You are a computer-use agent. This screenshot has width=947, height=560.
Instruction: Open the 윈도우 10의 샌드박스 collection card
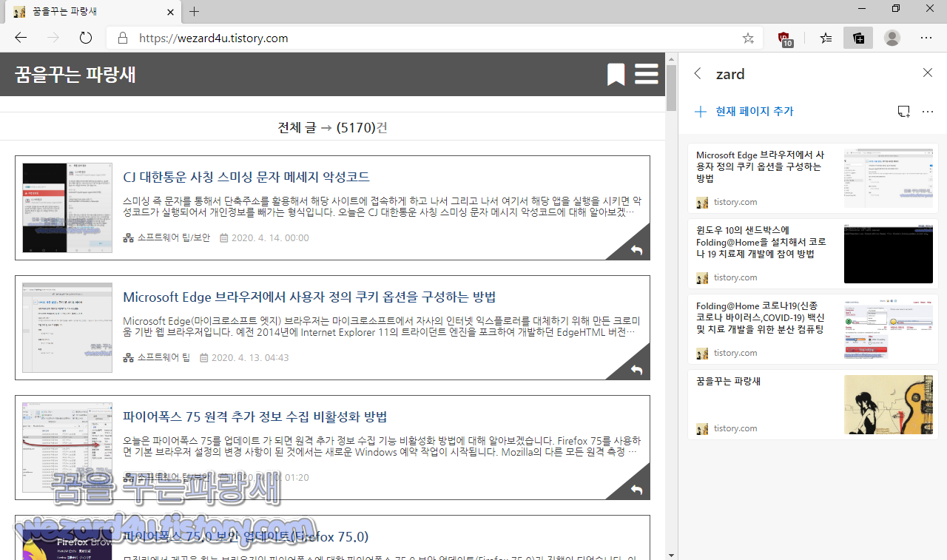(x=812, y=254)
